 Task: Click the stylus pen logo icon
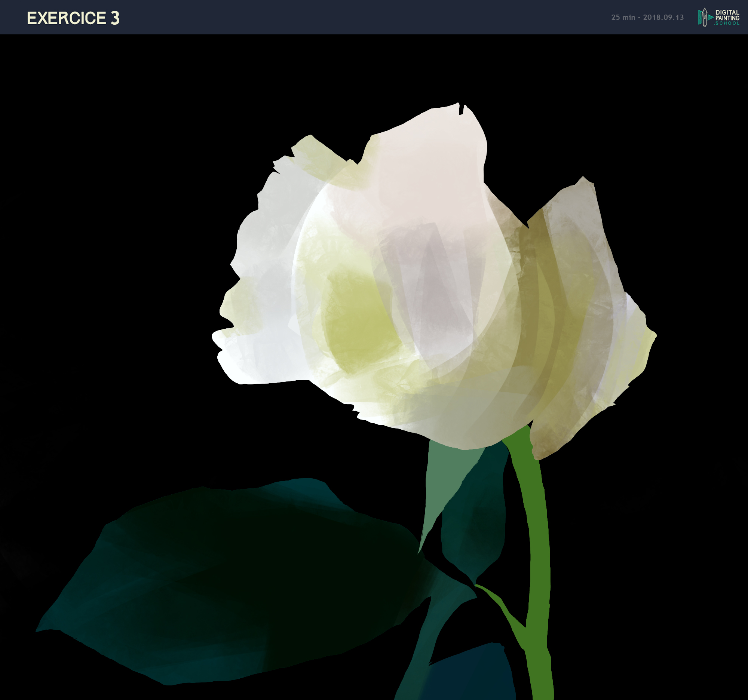[x=704, y=17]
